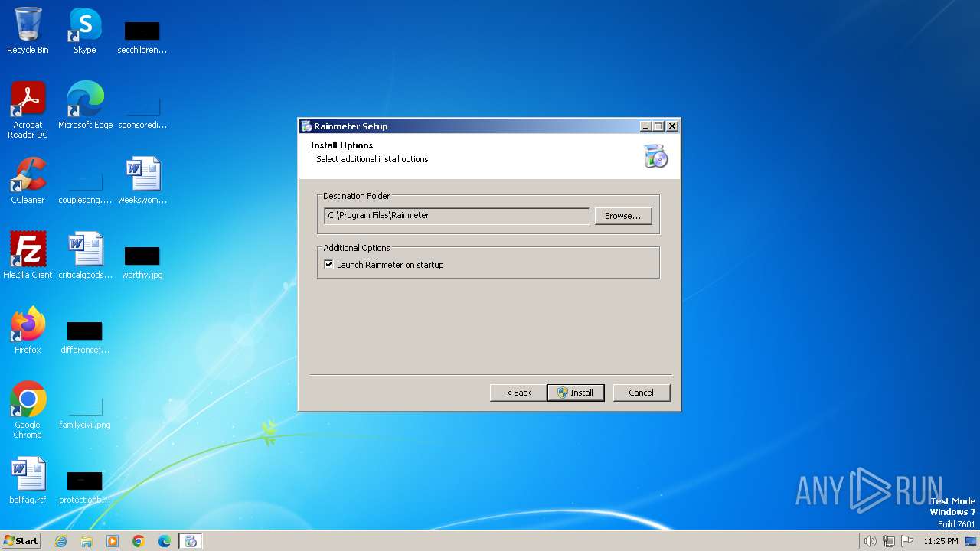Open the Start menu
The width and height of the screenshot is (980, 551).
coord(21,541)
